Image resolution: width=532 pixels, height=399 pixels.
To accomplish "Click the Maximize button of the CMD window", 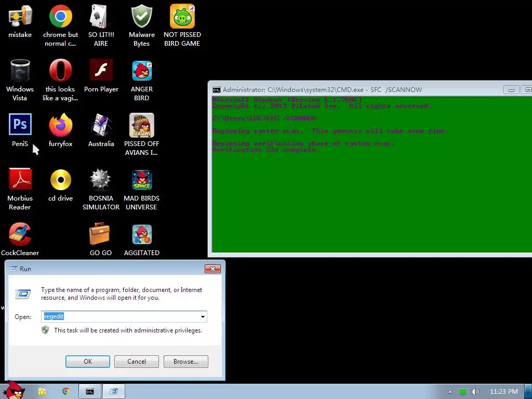I will (x=527, y=89).
